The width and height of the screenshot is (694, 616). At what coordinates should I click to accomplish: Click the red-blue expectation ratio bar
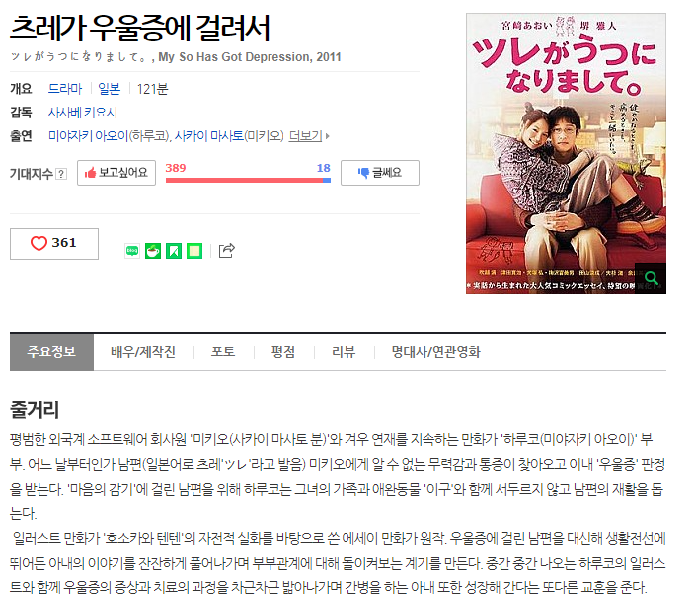click(x=248, y=180)
